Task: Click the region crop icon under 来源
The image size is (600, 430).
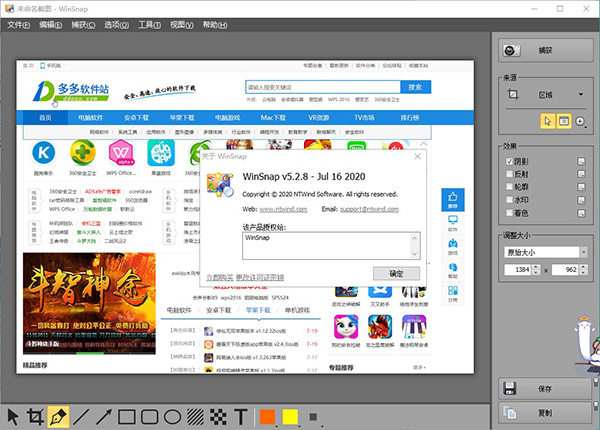Action: [x=513, y=94]
